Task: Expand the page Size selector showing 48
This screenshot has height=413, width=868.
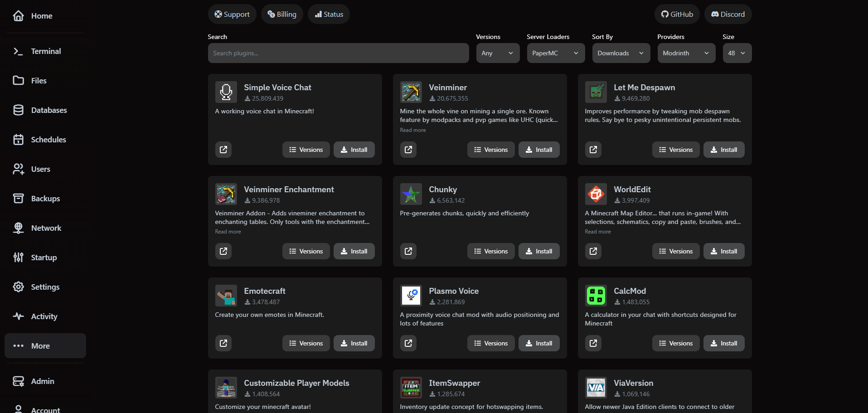Action: click(x=737, y=53)
